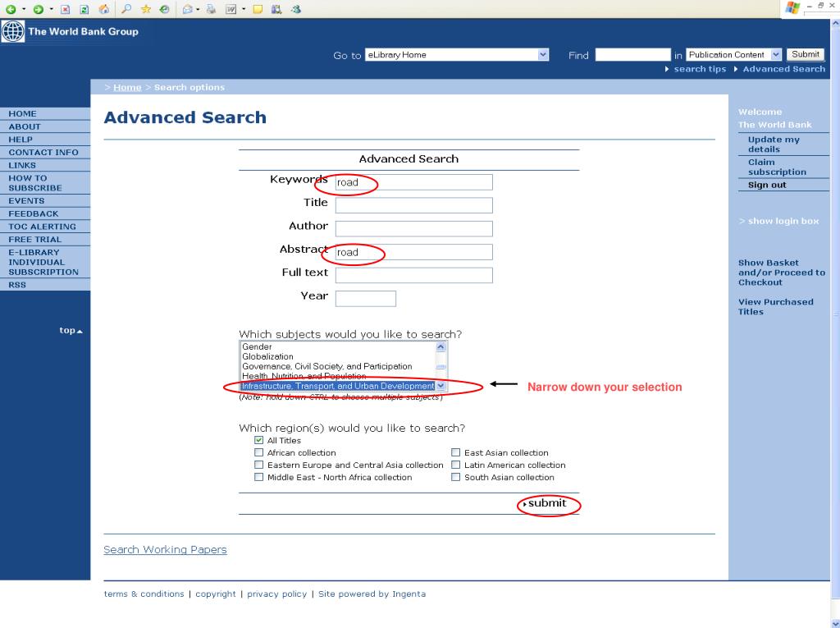The height and width of the screenshot is (628, 840).
Task: Click submit under the Advanced Search form
Action: [546, 503]
